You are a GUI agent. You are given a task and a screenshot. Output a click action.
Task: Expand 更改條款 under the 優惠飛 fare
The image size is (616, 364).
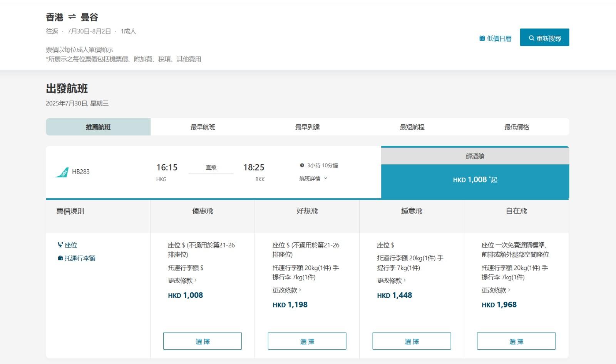point(182,281)
